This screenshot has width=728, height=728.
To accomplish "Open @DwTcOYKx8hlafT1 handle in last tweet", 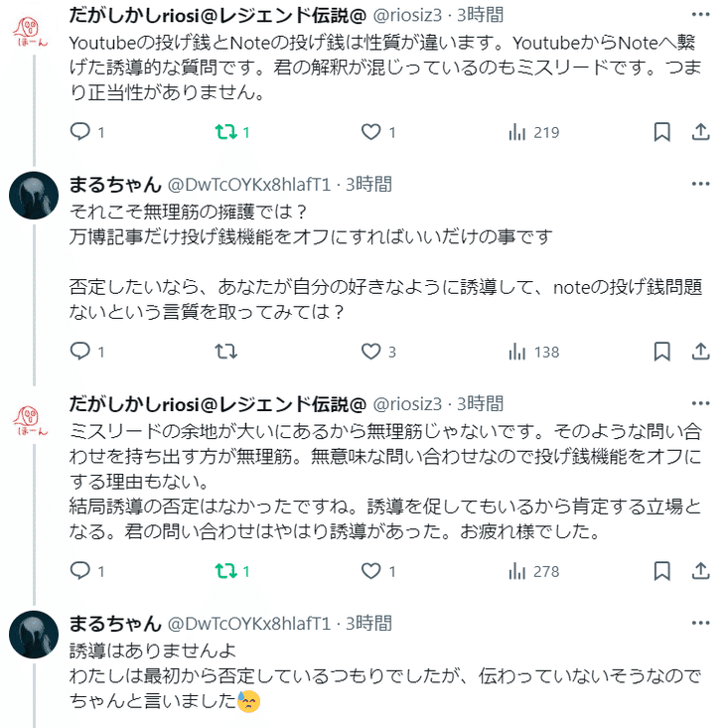I will 248,624.
